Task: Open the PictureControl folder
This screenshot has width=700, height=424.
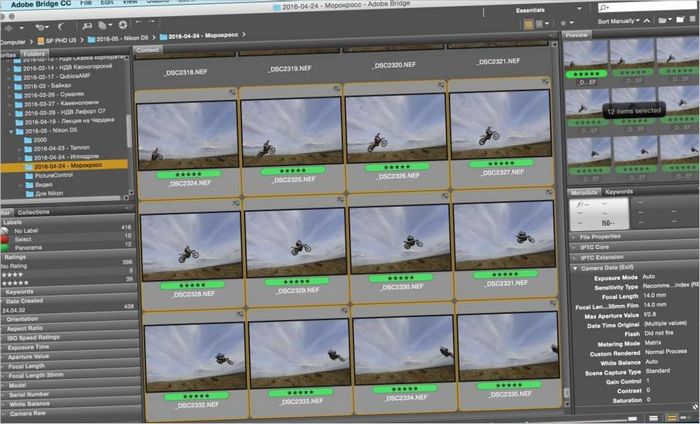Action: click(x=54, y=175)
